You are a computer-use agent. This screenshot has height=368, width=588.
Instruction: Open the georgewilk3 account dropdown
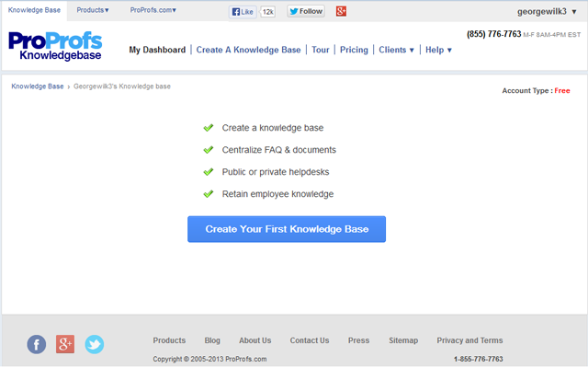548,12
